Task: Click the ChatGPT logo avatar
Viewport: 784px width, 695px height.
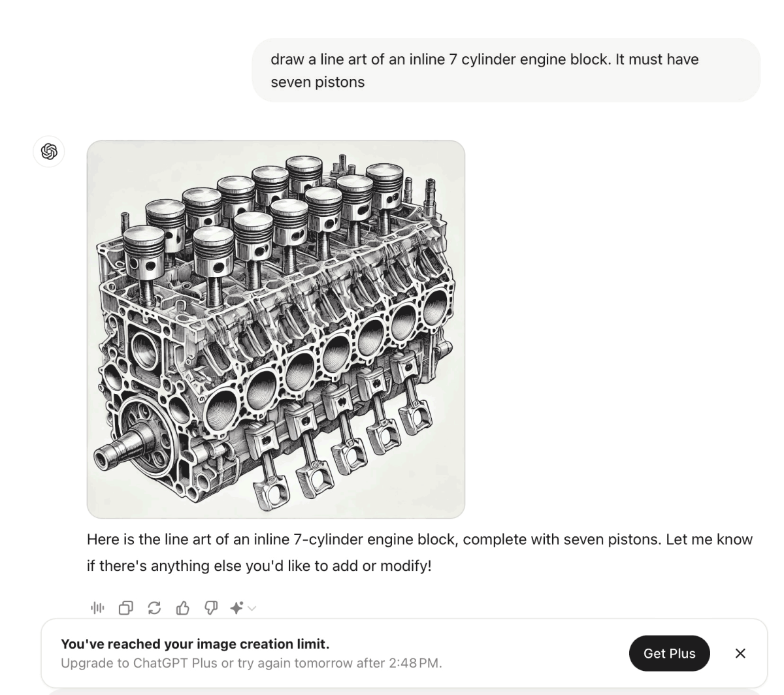Action: 49,152
